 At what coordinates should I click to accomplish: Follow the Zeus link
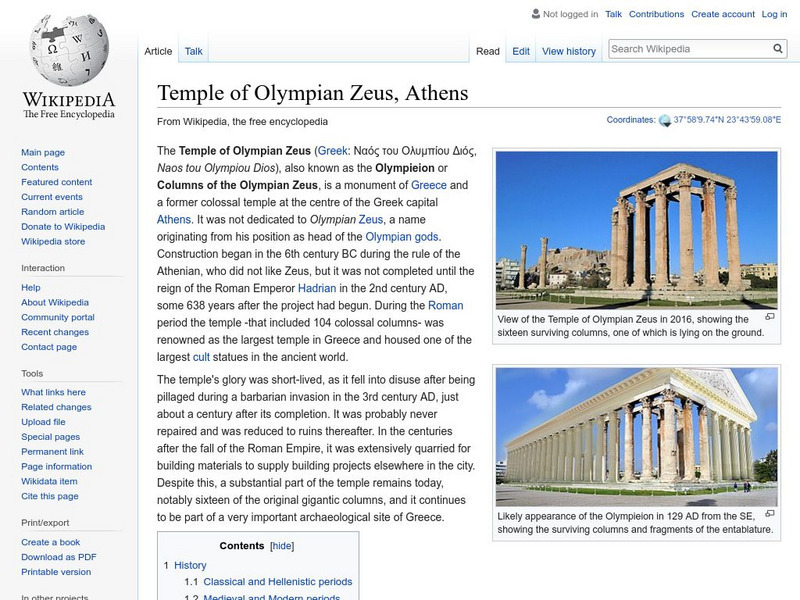pos(370,219)
